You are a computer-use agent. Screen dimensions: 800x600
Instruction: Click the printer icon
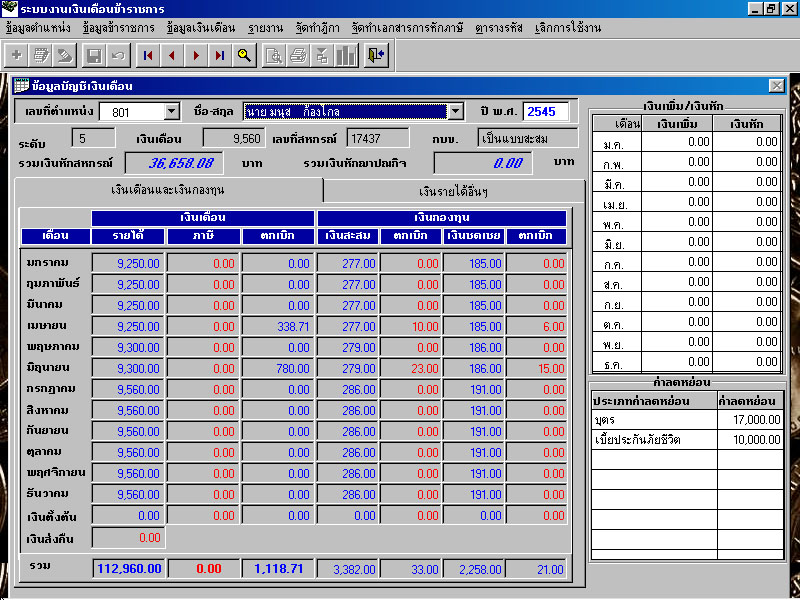tap(298, 55)
